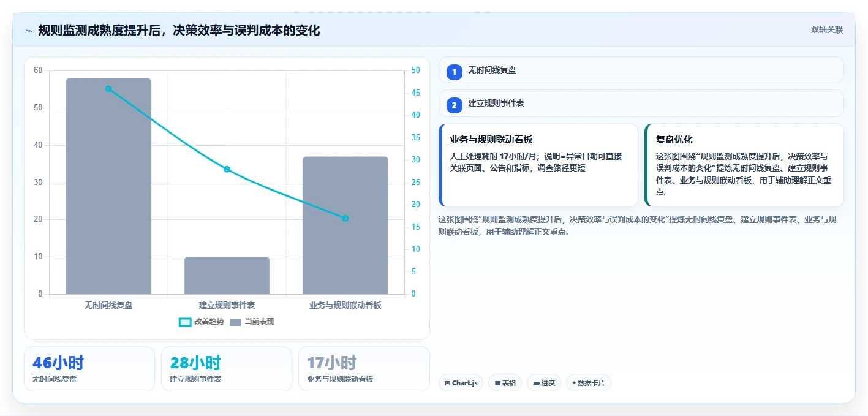
Task: Click x-axis label 无时间线复盘
Action: click(108, 305)
